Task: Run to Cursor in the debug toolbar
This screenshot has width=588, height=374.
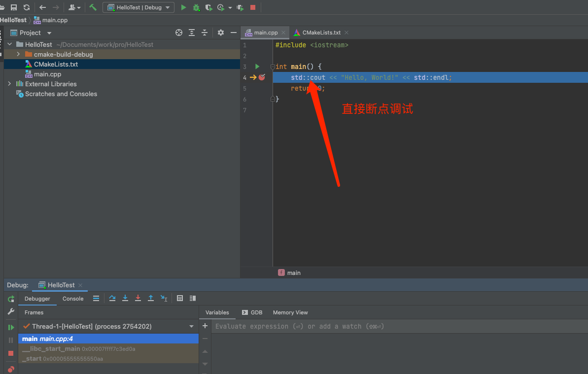Action: pos(164,298)
